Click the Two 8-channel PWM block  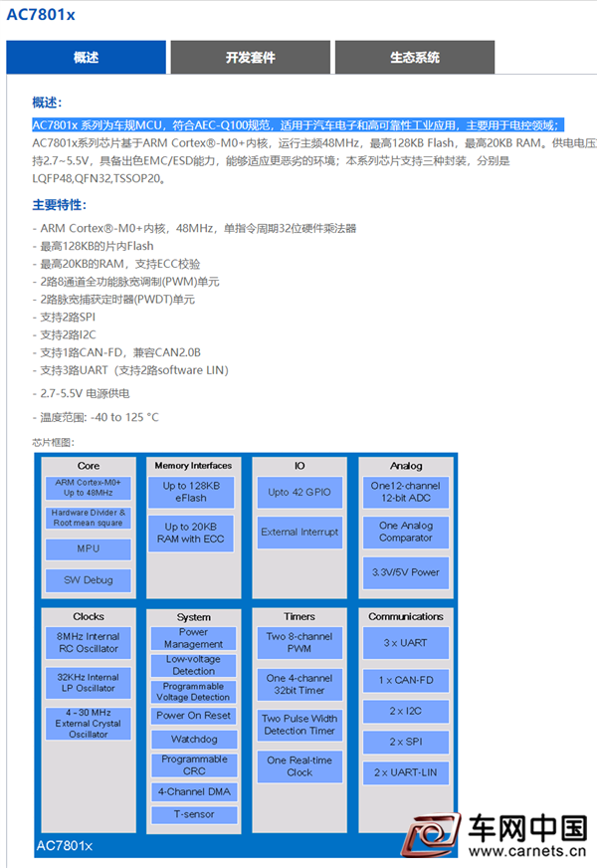[299, 643]
